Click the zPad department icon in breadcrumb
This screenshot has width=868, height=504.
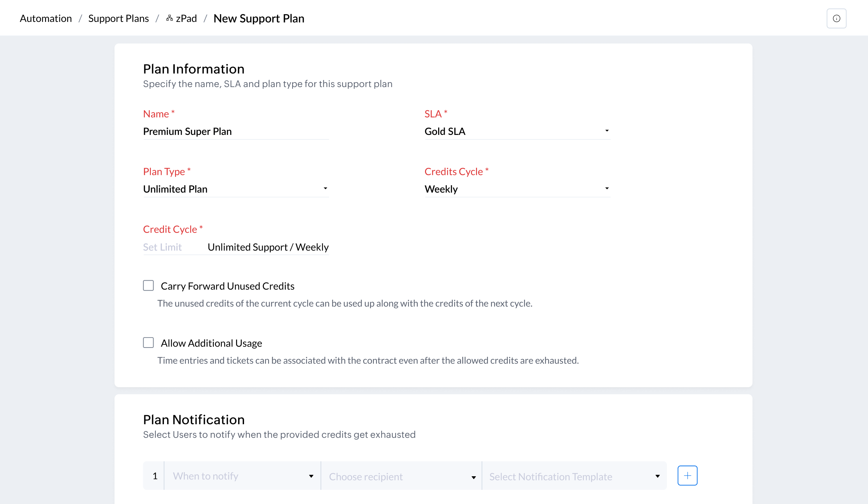click(169, 18)
